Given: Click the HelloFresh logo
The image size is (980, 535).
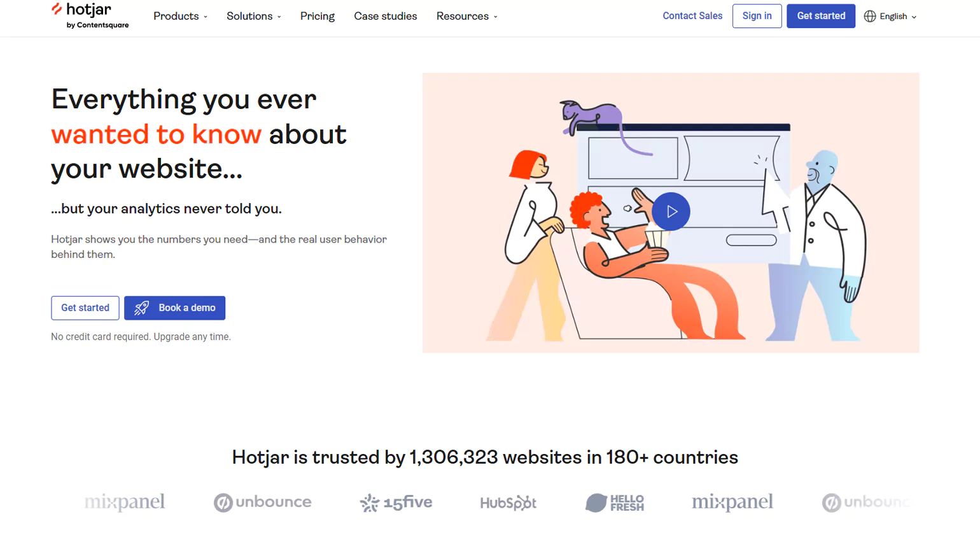Looking at the screenshot, I should pyautogui.click(x=615, y=503).
